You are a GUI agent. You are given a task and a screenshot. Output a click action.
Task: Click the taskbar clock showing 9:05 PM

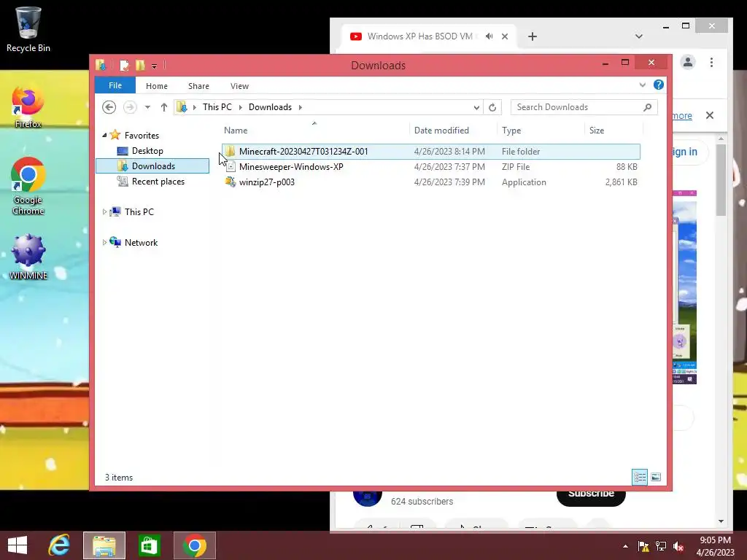pos(715,546)
